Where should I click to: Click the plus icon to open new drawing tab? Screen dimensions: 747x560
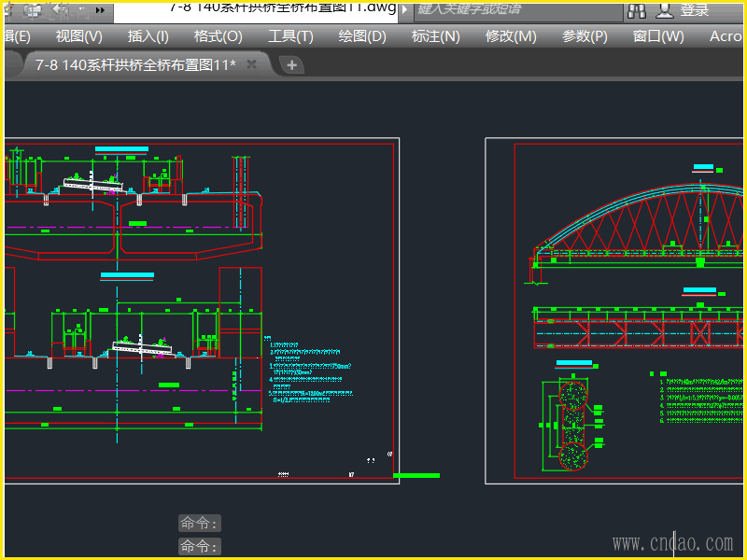pos(292,64)
